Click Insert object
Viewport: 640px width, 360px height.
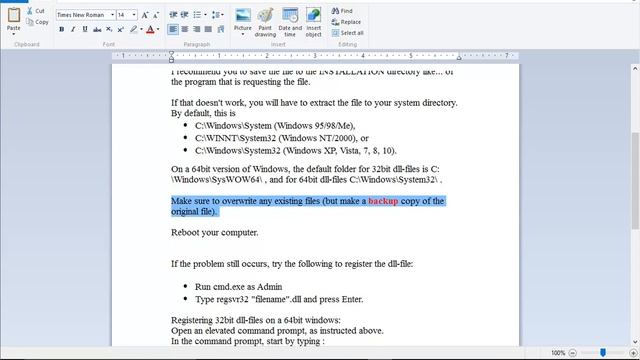(313, 22)
